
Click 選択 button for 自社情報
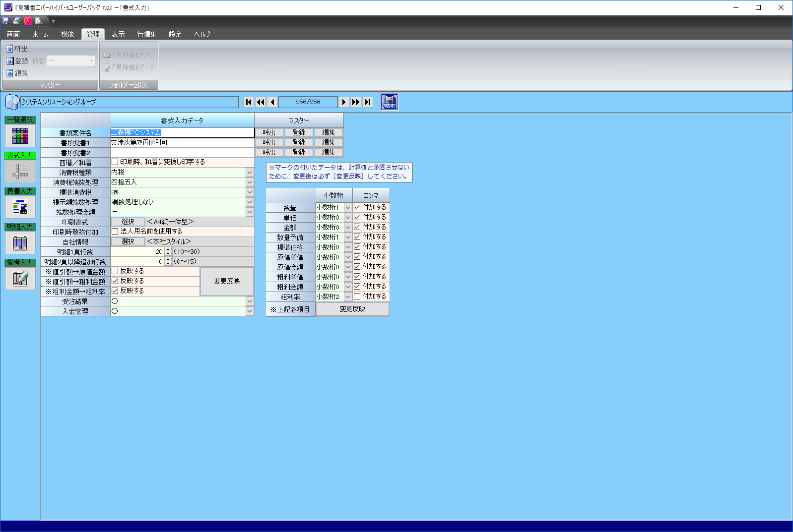click(x=128, y=242)
